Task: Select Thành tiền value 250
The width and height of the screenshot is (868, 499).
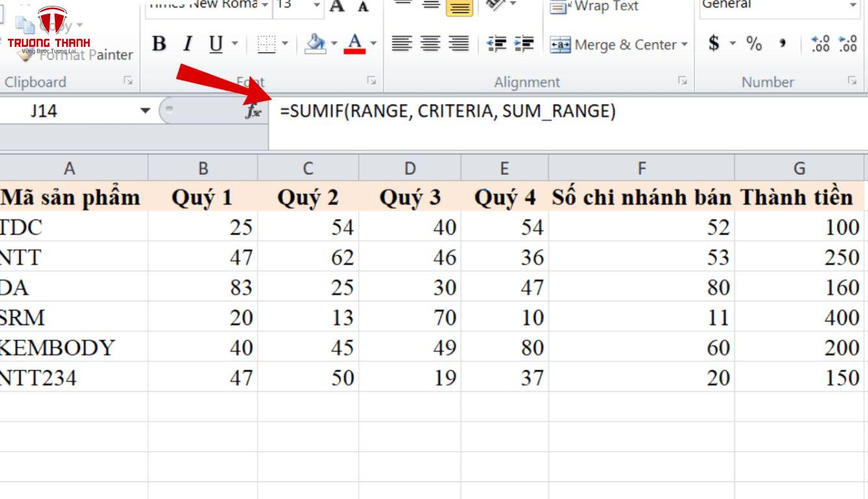Action: pyautogui.click(x=800, y=257)
